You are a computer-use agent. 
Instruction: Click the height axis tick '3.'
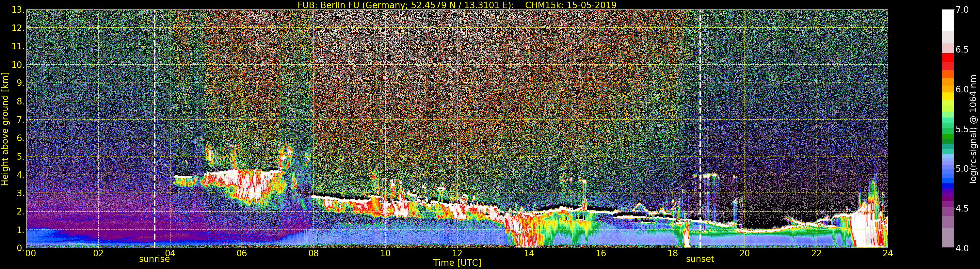(21, 193)
